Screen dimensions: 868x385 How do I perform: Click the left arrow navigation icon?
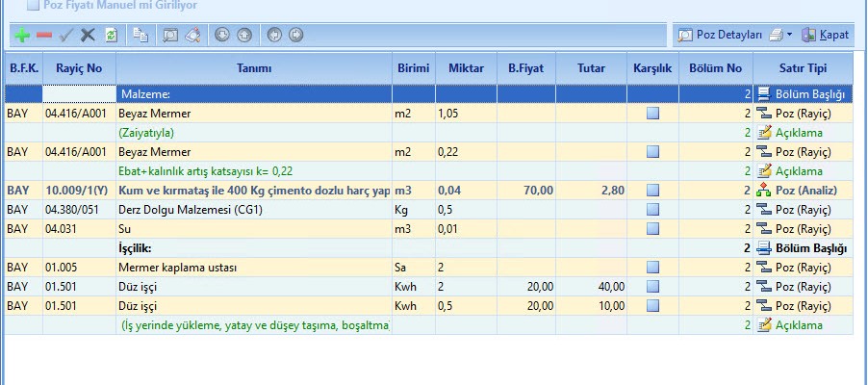coord(274,35)
